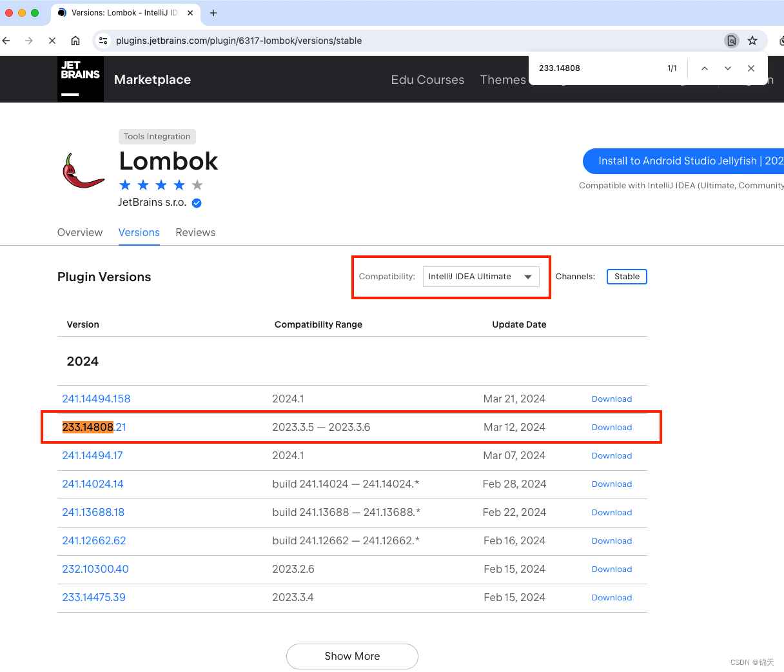The image size is (784, 672).
Task: Open Marketplace home link
Action: (152, 79)
